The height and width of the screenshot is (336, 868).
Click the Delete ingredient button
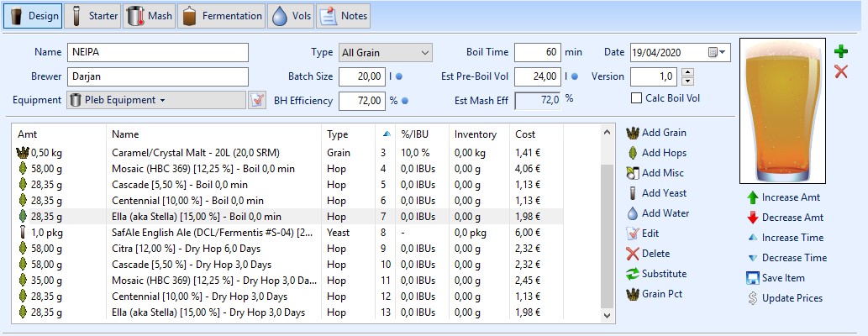point(648,254)
